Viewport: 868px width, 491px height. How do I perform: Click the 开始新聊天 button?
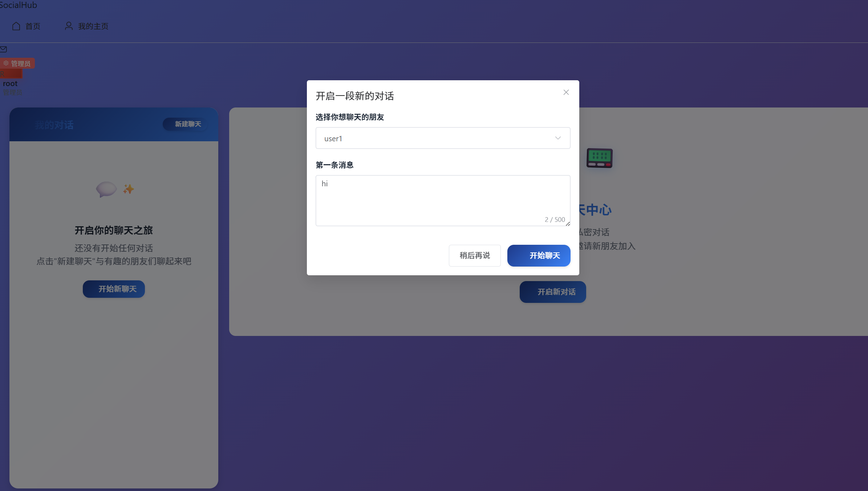pyautogui.click(x=114, y=289)
